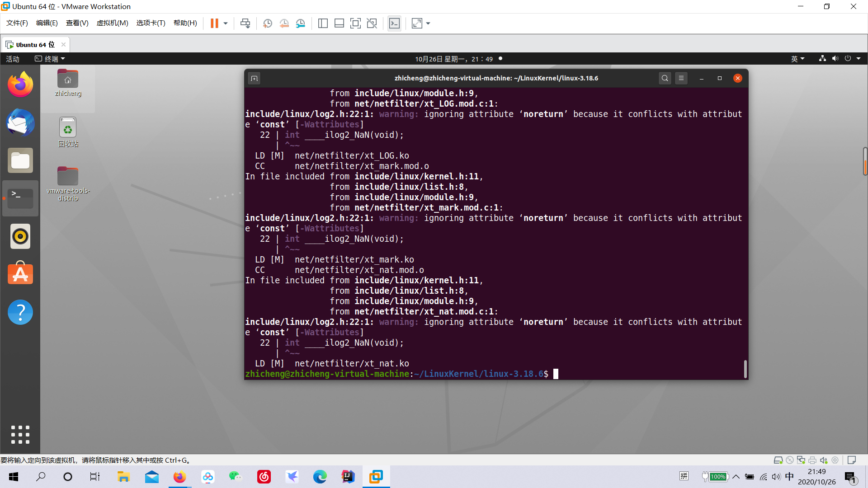
Task: Open Ubuntu Software from the dock
Action: click(20, 274)
